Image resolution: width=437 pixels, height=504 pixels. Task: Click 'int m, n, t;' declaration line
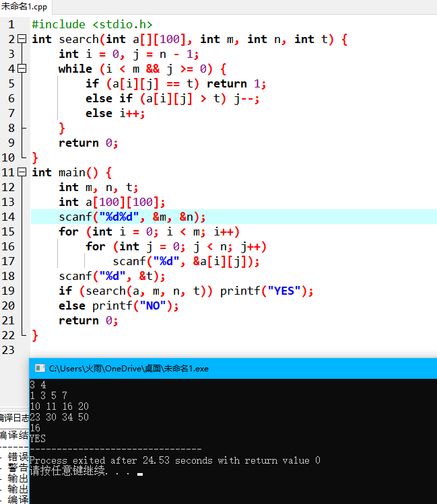[x=98, y=187]
